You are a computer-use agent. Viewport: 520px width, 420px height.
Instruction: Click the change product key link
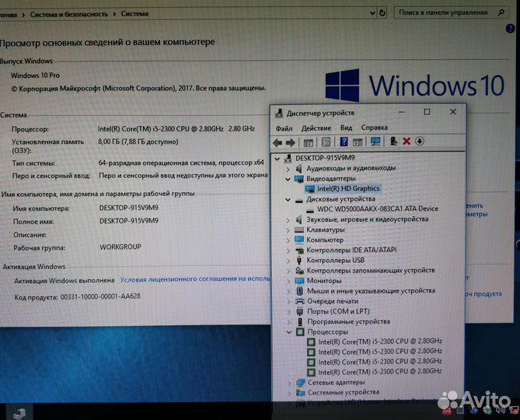[x=483, y=294]
